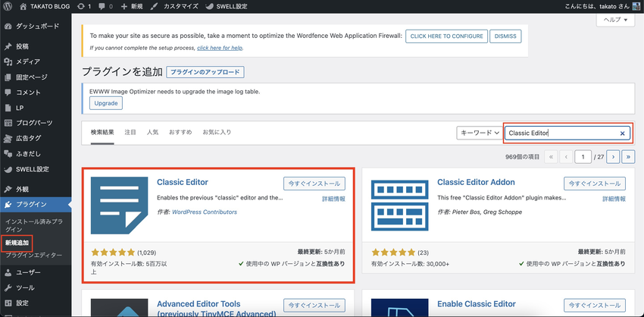Click the Classic Editor Addon plugin thumbnail
This screenshot has height=317, width=644.
399,206
